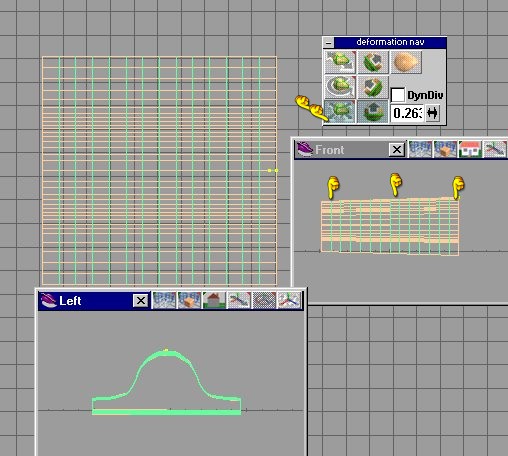Click the rightmost colored-axes icon in Left view toolbar
Image resolution: width=508 pixels, height=456 pixels.
coord(289,300)
